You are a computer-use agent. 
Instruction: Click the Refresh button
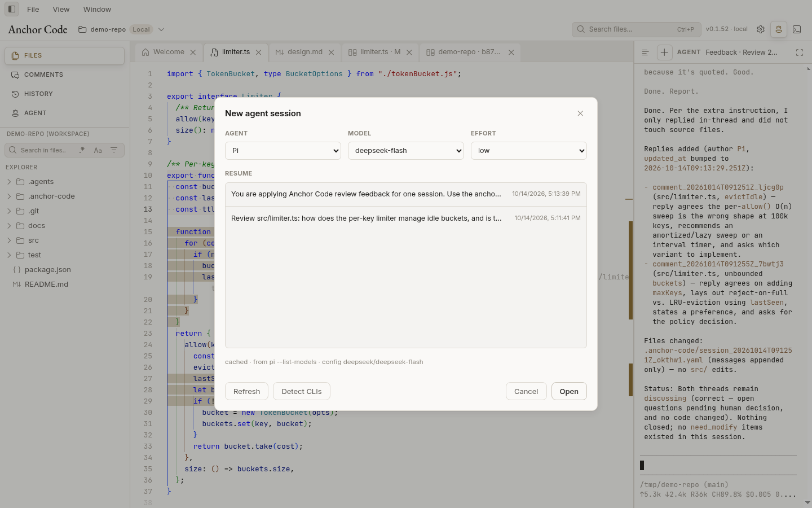(x=246, y=391)
